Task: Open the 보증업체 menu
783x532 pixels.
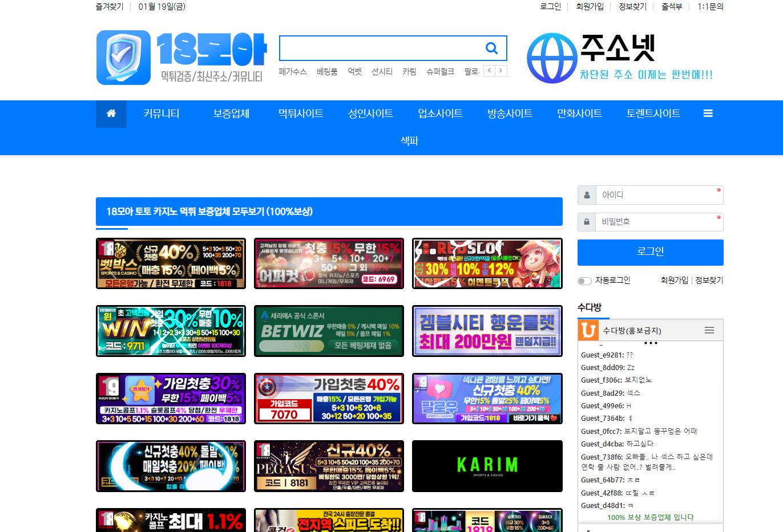Action: 231,113
